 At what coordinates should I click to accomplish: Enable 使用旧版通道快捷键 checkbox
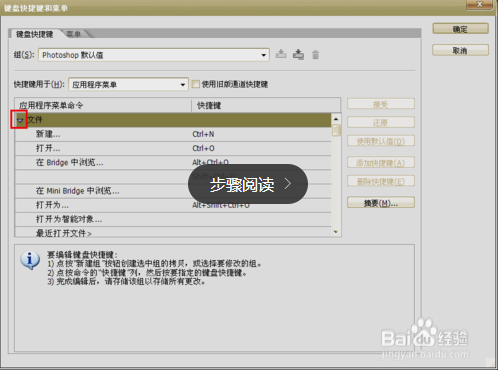click(196, 84)
